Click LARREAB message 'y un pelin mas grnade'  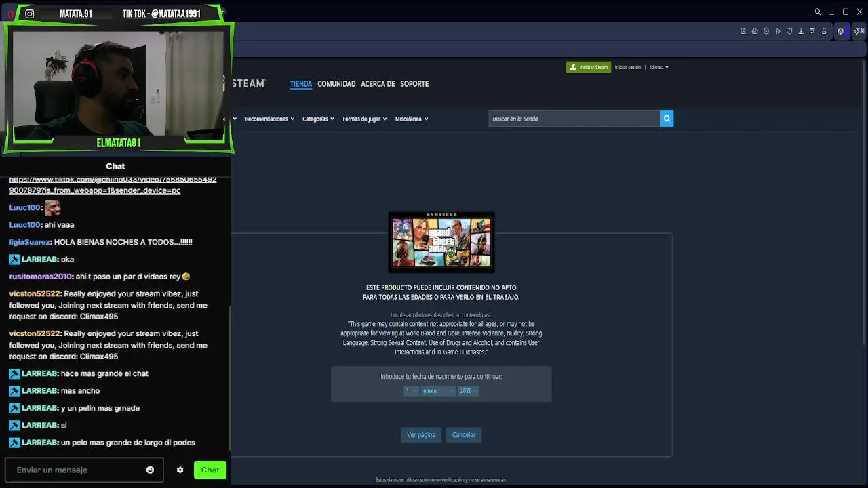(x=100, y=408)
